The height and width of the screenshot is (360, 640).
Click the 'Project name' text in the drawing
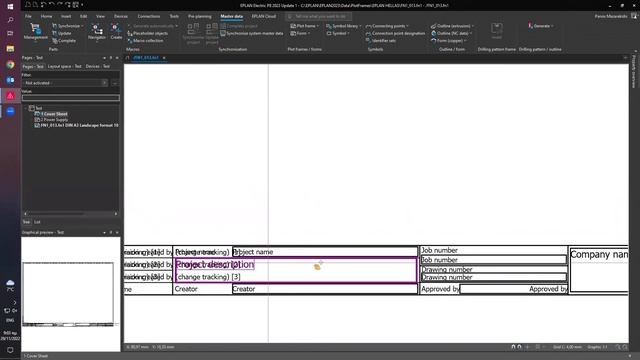pyautogui.click(x=253, y=252)
